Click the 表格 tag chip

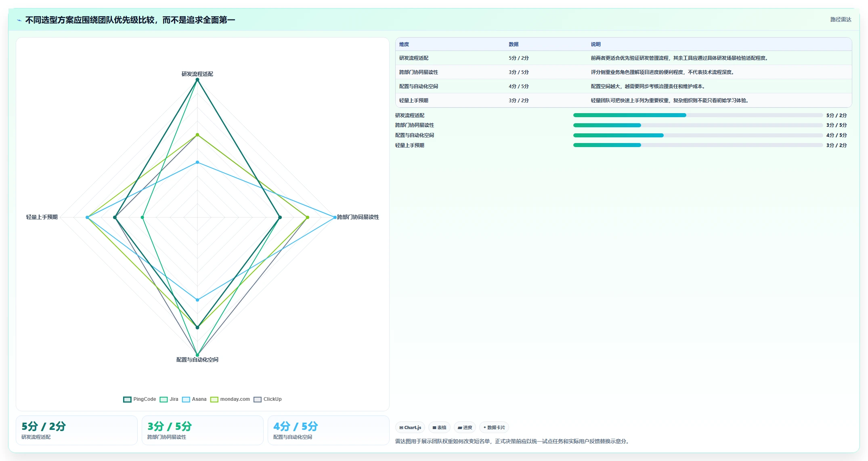439,427
